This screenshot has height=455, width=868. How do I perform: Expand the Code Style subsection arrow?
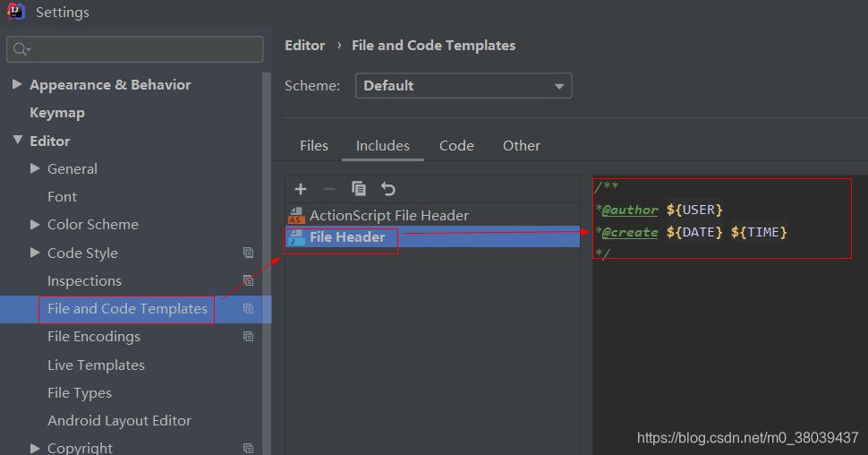(x=35, y=253)
